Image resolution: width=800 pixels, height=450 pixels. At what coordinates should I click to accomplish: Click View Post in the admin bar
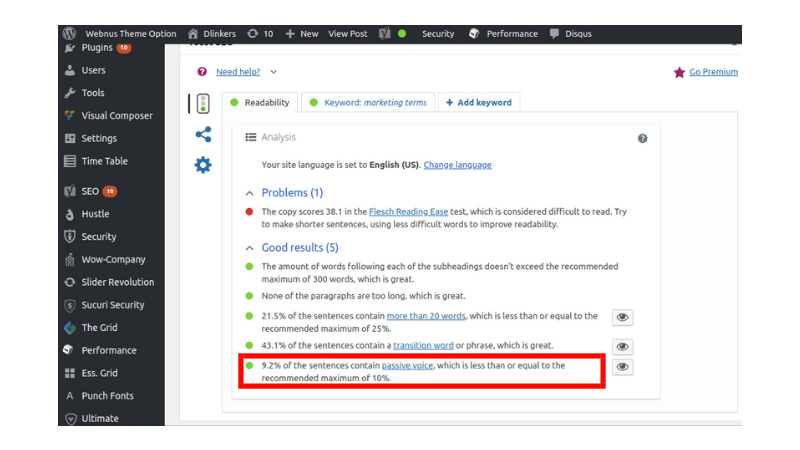pyautogui.click(x=347, y=34)
